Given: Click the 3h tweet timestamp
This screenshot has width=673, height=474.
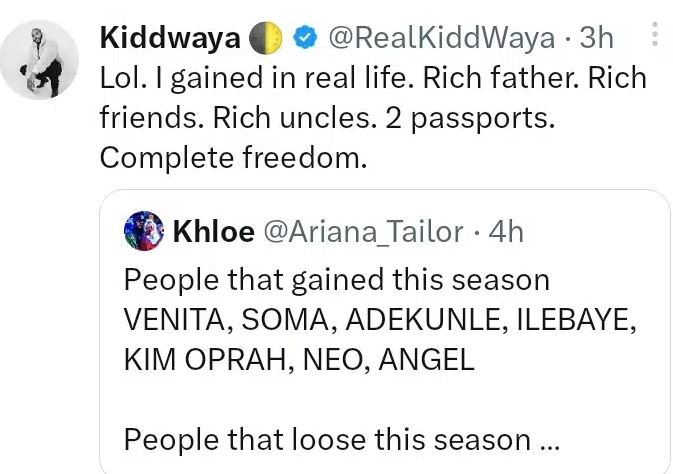Looking at the screenshot, I should [597, 38].
